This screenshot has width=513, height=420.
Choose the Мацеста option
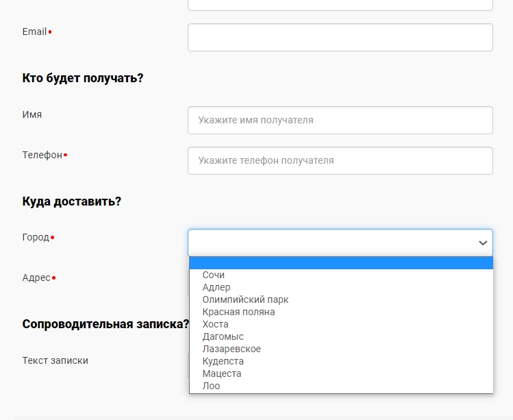pyautogui.click(x=222, y=373)
